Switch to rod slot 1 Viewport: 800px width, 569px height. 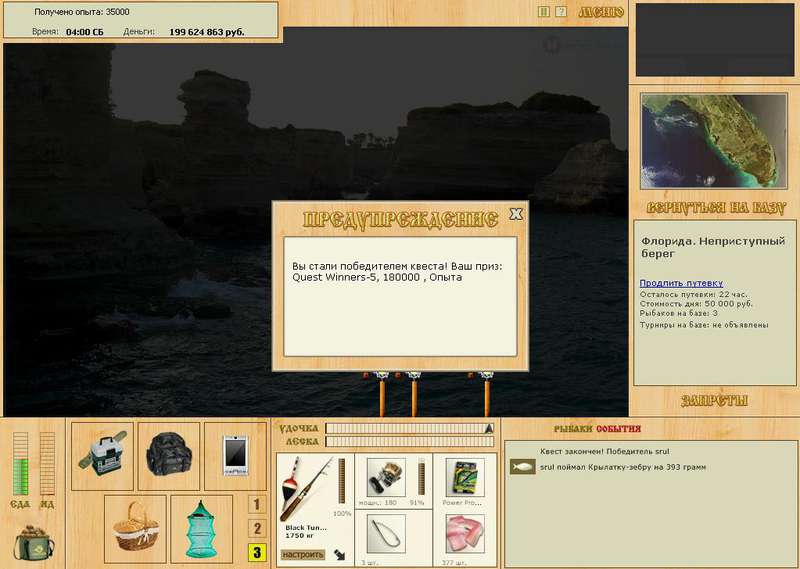(257, 505)
